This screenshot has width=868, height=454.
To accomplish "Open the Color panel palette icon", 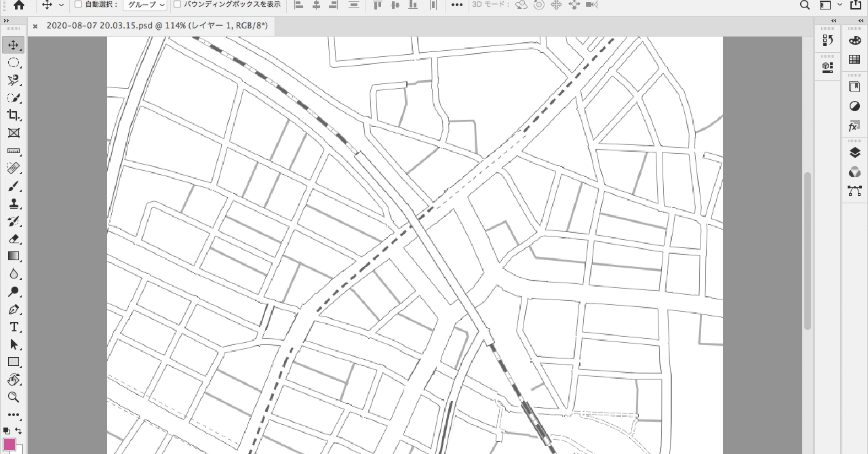I will coord(854,41).
